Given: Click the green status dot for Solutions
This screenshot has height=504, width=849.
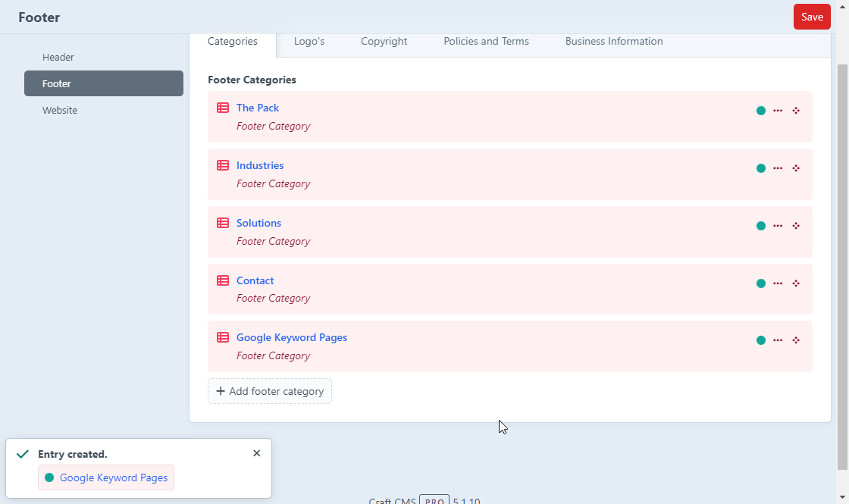Looking at the screenshot, I should click(761, 226).
